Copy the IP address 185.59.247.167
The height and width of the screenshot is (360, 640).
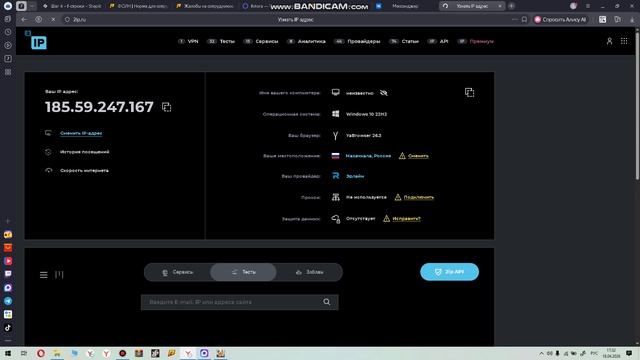pyautogui.click(x=167, y=107)
